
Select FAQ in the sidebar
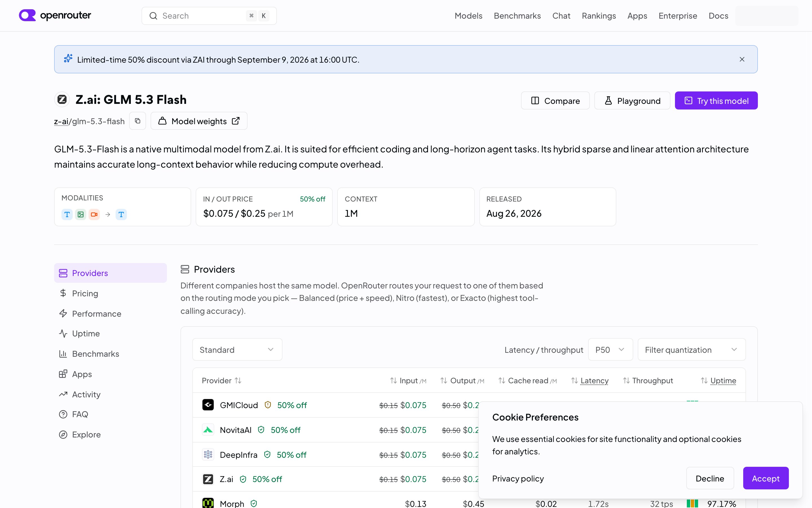point(111,414)
